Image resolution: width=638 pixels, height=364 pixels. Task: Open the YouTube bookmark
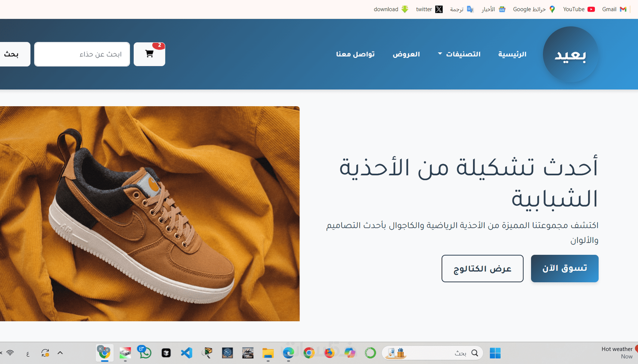click(x=579, y=9)
